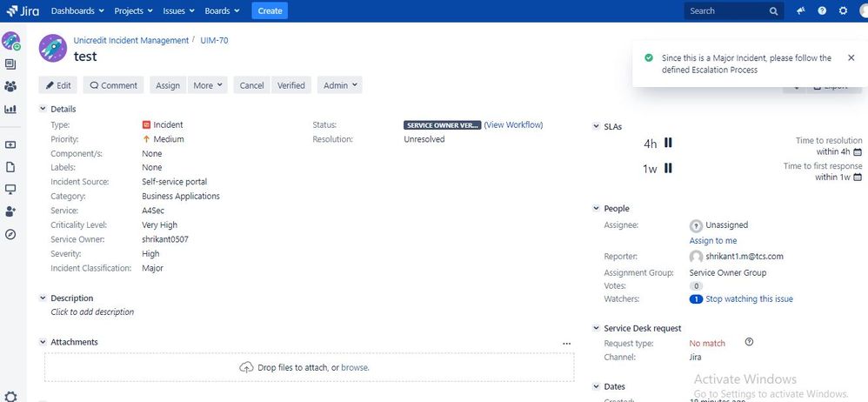
Task: Click the Jira logo
Action: (22, 10)
